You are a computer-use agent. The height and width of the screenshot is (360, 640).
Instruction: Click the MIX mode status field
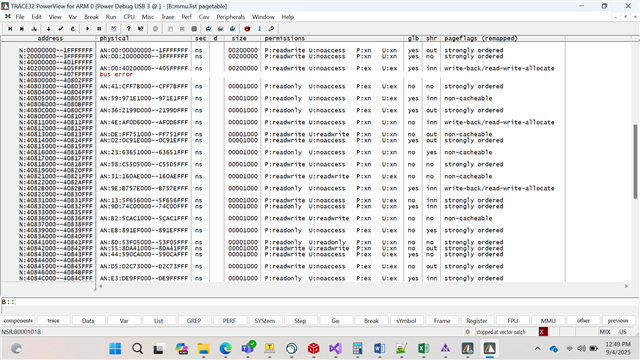pyautogui.click(x=604, y=332)
